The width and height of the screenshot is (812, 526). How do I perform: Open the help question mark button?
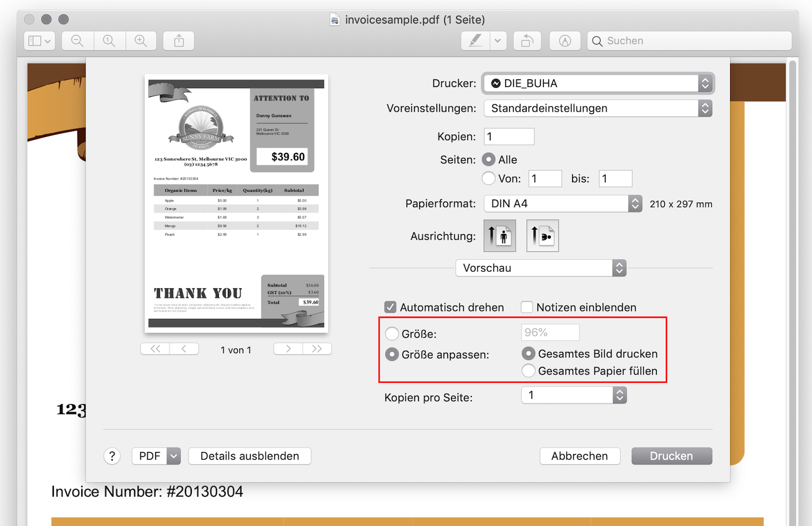click(112, 456)
